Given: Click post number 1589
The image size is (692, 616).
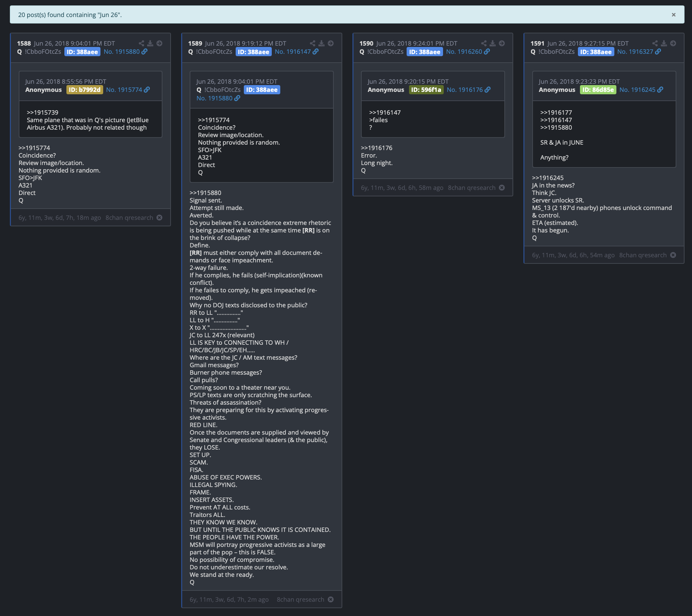Looking at the screenshot, I should (x=195, y=44).
